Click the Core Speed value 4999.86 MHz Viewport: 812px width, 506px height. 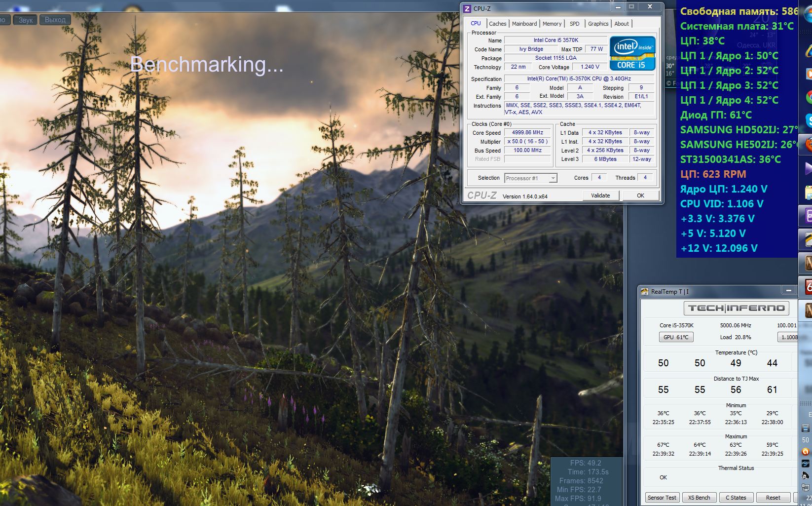point(527,132)
